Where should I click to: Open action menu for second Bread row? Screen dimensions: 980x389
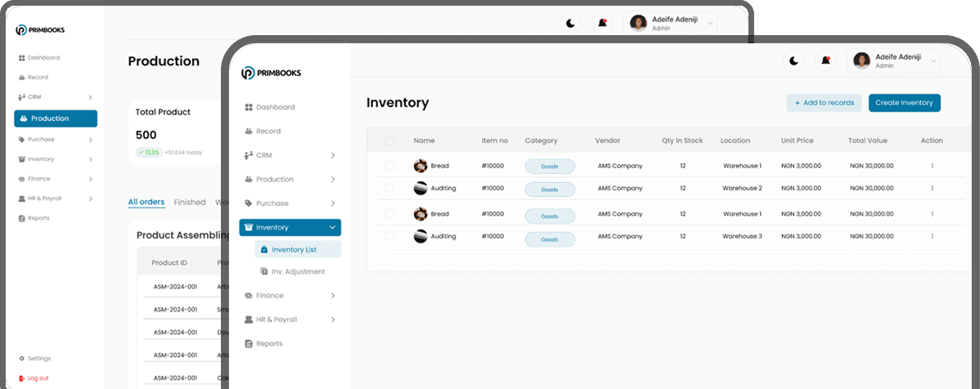click(932, 214)
